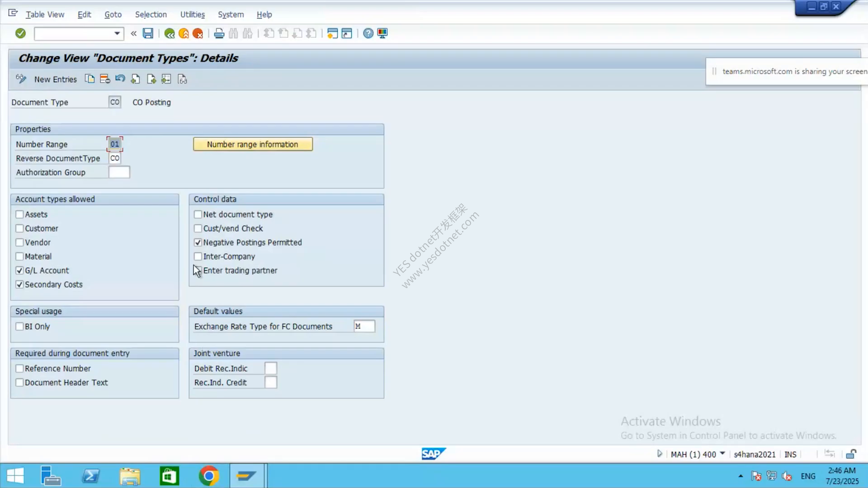
Task: Uncheck Negative Postings Permitted
Action: click(198, 242)
